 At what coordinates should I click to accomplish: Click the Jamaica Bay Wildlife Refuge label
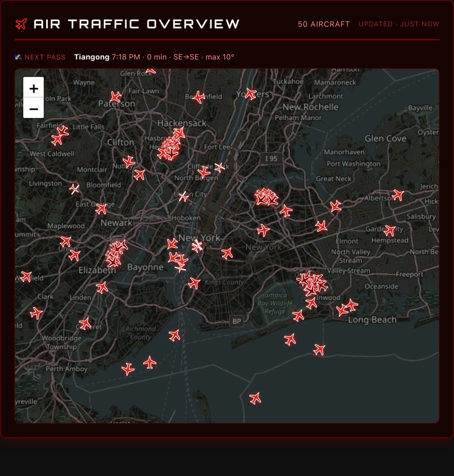coord(275,303)
